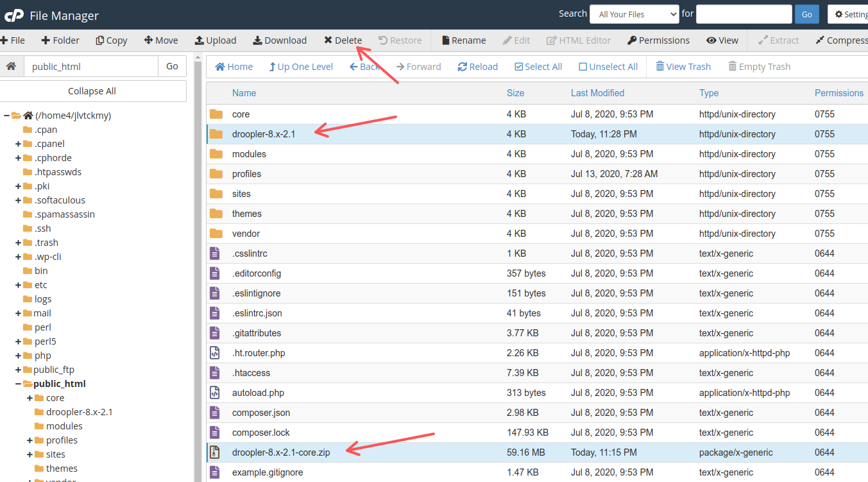This screenshot has width=868, height=482.
Task: Open the All Your Files search dropdown
Action: (634, 14)
